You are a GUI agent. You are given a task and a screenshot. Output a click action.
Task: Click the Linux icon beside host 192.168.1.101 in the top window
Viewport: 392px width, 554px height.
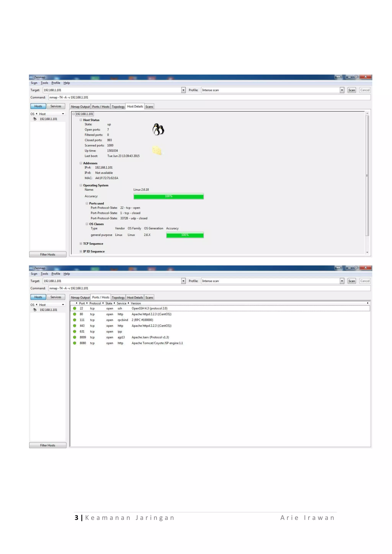(35, 119)
